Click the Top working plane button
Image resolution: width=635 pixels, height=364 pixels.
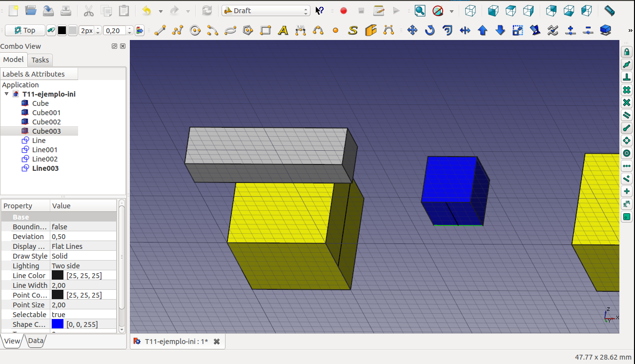[25, 31]
